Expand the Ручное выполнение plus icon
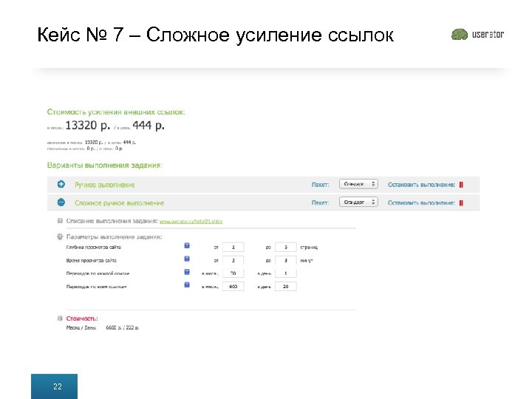This screenshot has height=399, width=532. (x=61, y=184)
